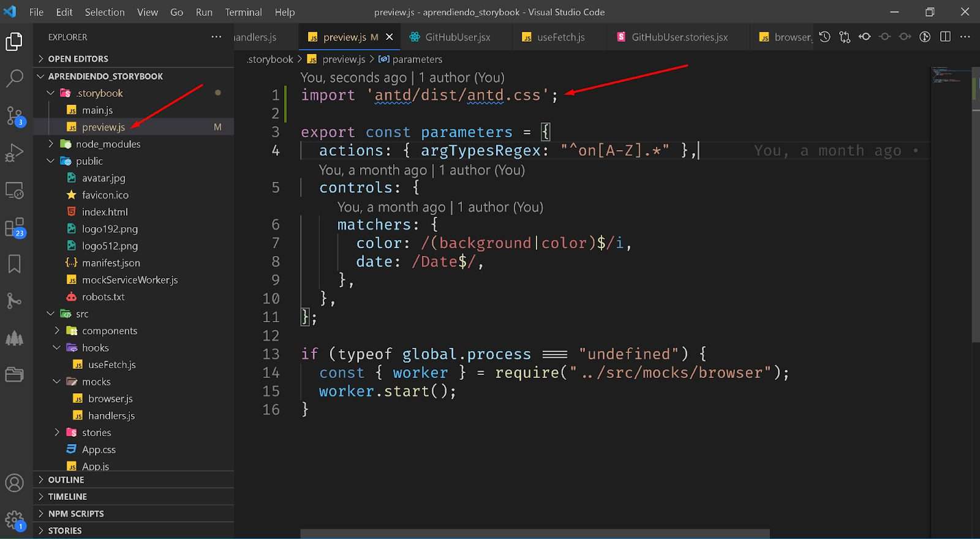Image resolution: width=980 pixels, height=539 pixels.
Task: Open the Bookmarks view in activity bar
Action: pyautogui.click(x=14, y=264)
